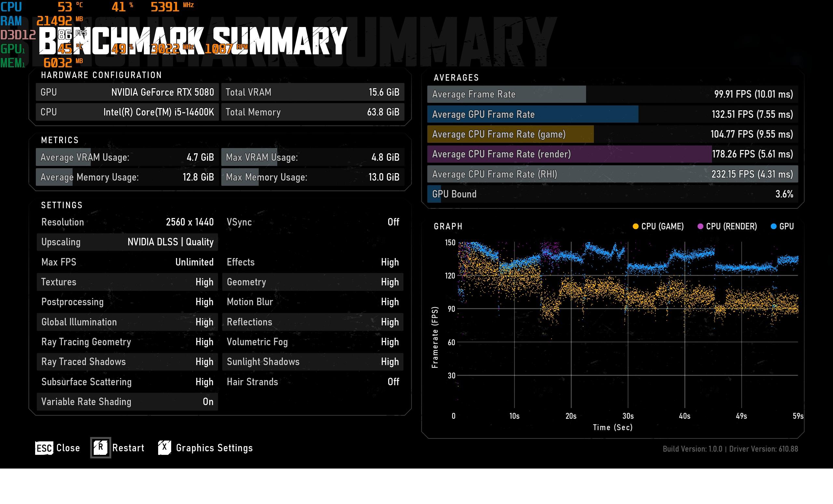Select the VSync Off setting row

(313, 222)
